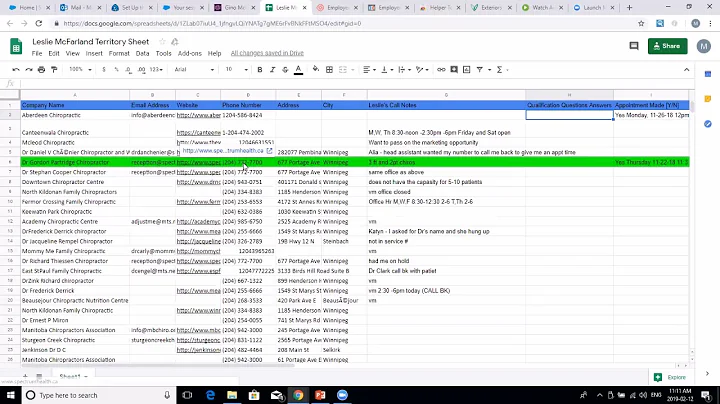Toggle bold formatting
720x404 pixels.
(x=259, y=70)
